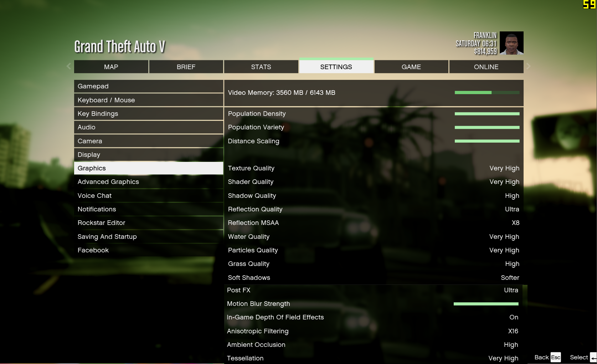Open Keyboard / Mouse settings
The image size is (597, 364).
point(149,100)
